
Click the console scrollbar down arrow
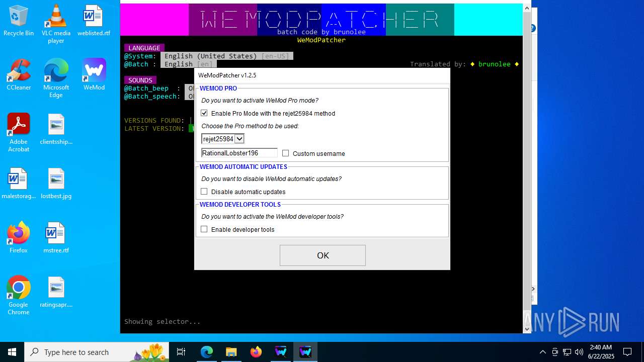(x=527, y=329)
